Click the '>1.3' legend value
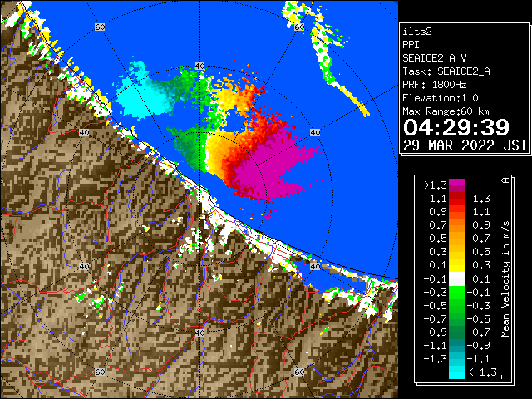532x399 pixels. click(x=435, y=185)
